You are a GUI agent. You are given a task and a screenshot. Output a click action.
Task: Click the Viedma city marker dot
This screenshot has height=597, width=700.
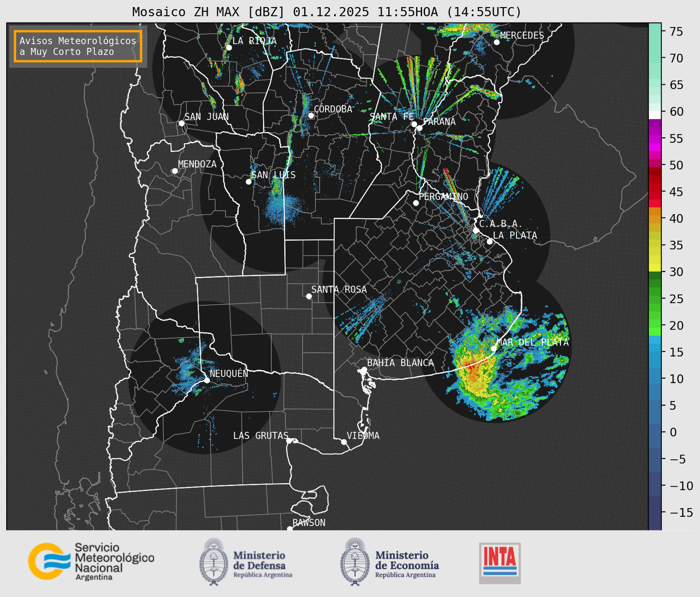tap(344, 442)
